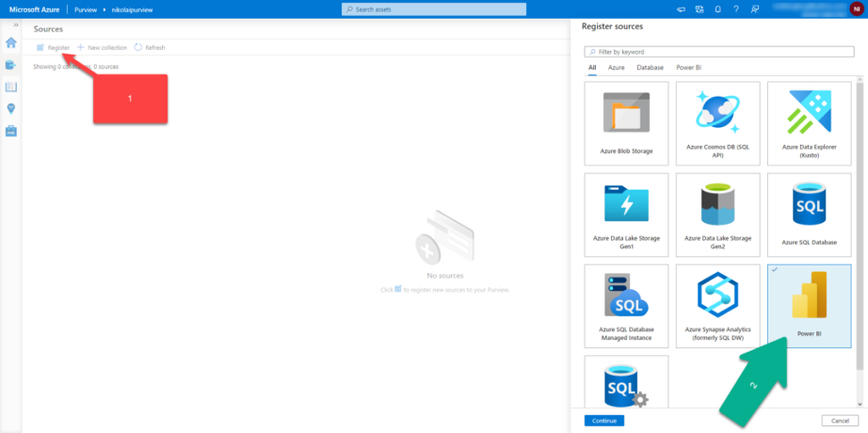Click the 'No sources' message text

pyautogui.click(x=445, y=276)
